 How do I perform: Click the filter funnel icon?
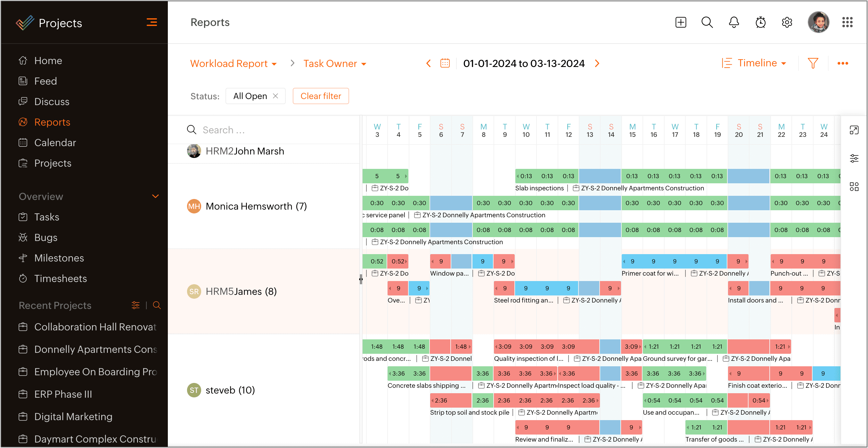(813, 63)
